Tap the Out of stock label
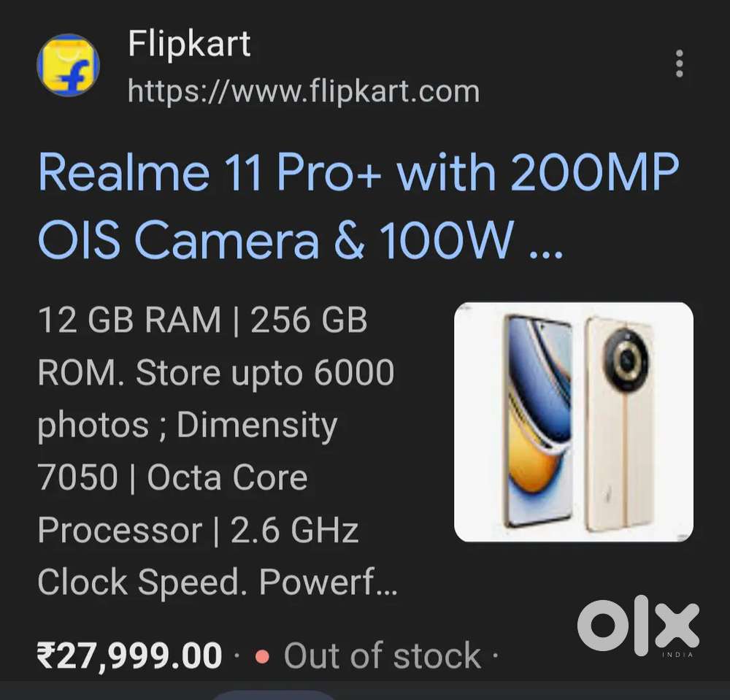Screen dimensions: 730x700 [383, 655]
